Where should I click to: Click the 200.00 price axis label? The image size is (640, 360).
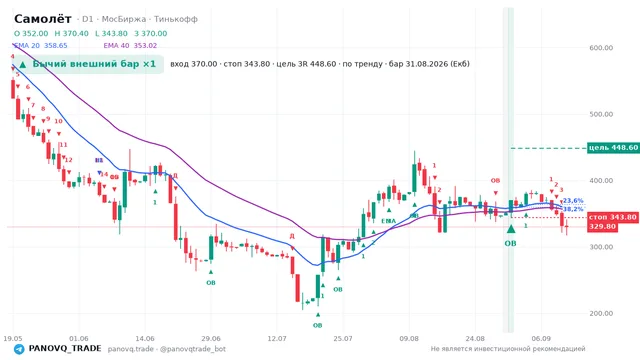tap(601, 313)
